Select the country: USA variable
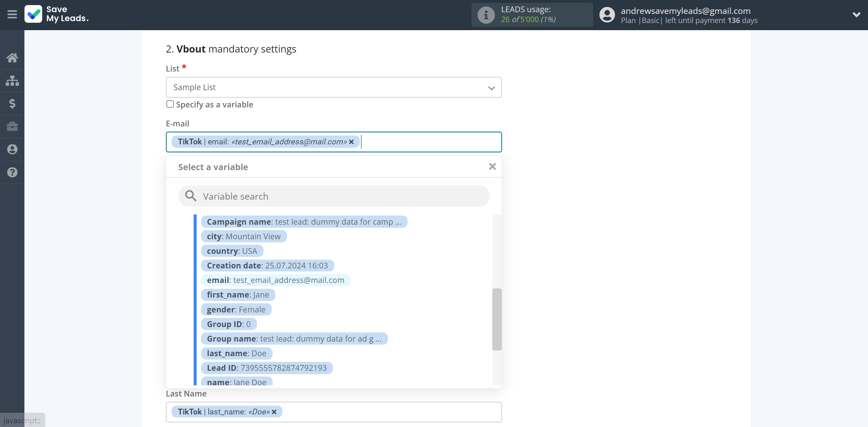 click(232, 251)
